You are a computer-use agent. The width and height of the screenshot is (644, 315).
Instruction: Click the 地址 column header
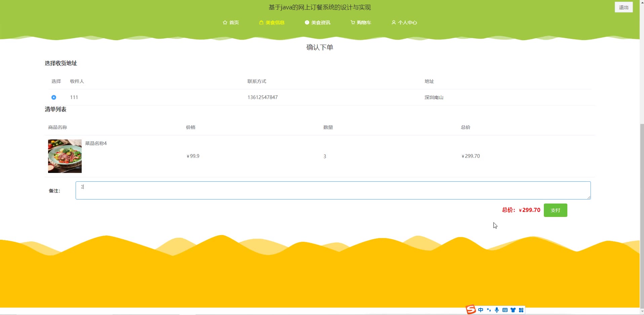pos(429,81)
